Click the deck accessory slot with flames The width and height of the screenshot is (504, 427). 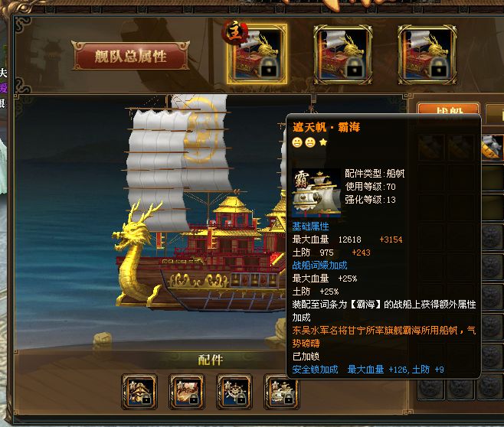point(187,391)
